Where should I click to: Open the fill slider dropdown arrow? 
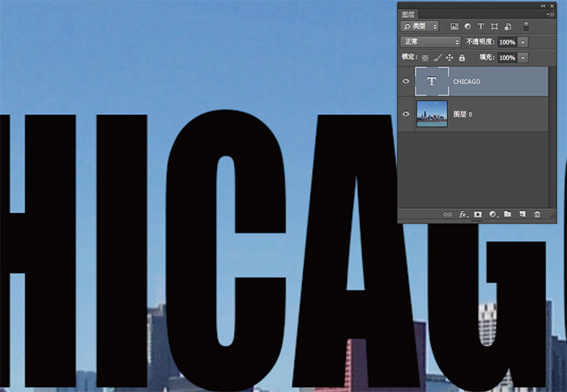click(x=523, y=58)
